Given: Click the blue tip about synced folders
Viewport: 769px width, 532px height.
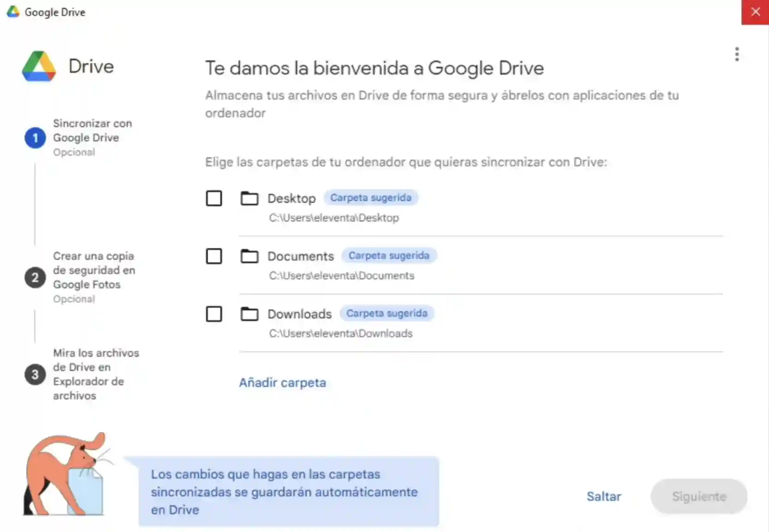Looking at the screenshot, I should point(289,491).
